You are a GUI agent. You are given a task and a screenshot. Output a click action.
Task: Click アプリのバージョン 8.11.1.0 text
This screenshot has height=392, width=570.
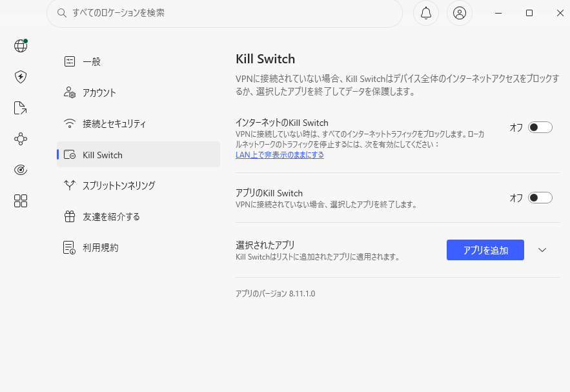click(275, 293)
